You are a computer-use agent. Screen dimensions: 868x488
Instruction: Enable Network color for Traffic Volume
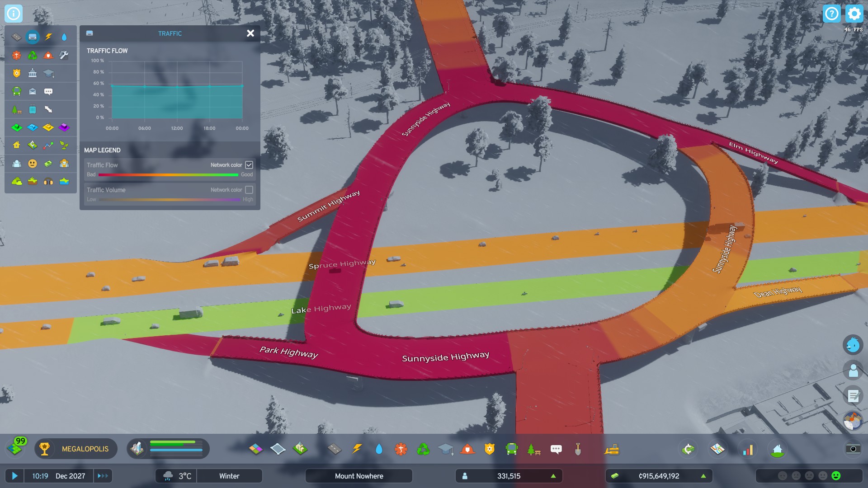tap(249, 190)
